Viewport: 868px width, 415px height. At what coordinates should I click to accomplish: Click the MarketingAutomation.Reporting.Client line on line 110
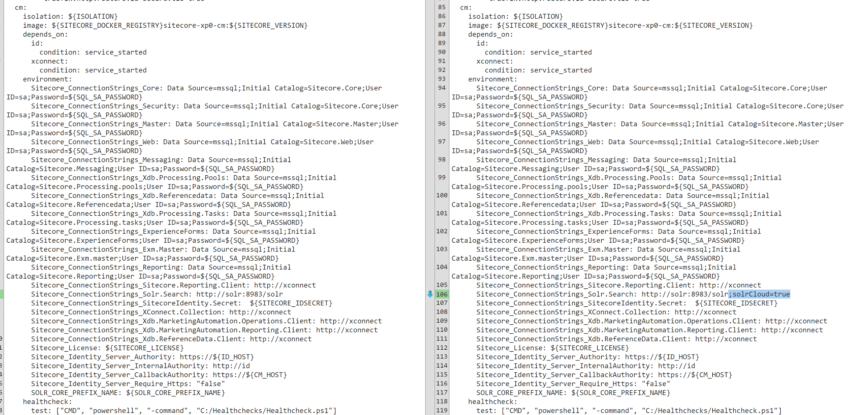(x=650, y=330)
